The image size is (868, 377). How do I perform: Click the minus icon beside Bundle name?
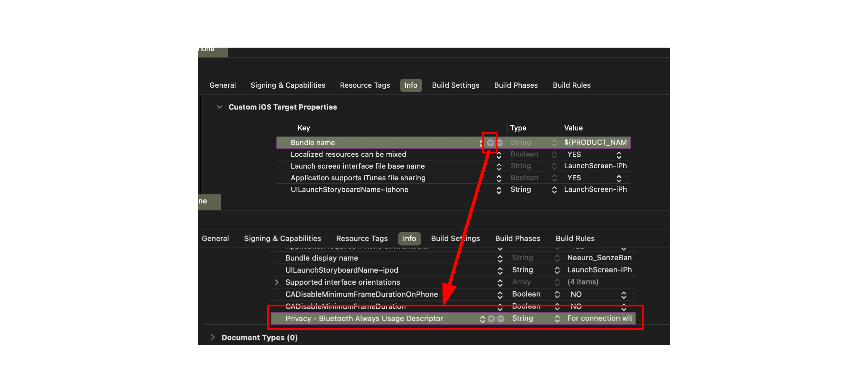coord(500,143)
